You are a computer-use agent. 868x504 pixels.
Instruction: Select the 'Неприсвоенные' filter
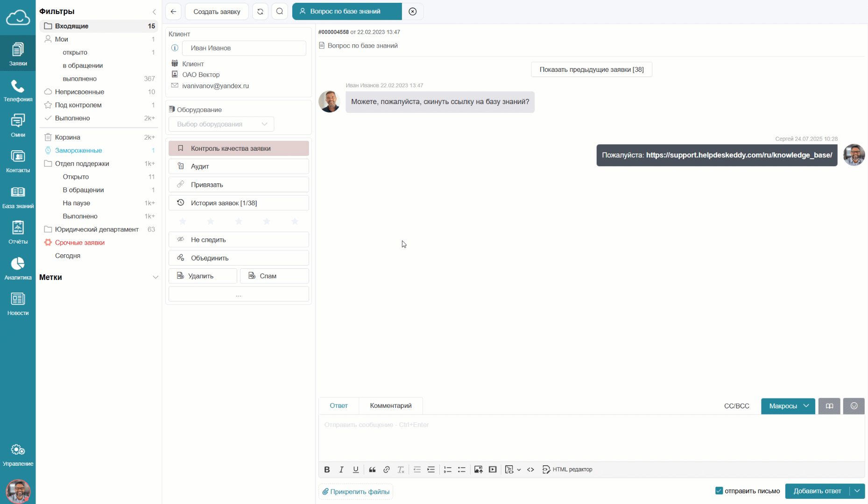tap(79, 92)
